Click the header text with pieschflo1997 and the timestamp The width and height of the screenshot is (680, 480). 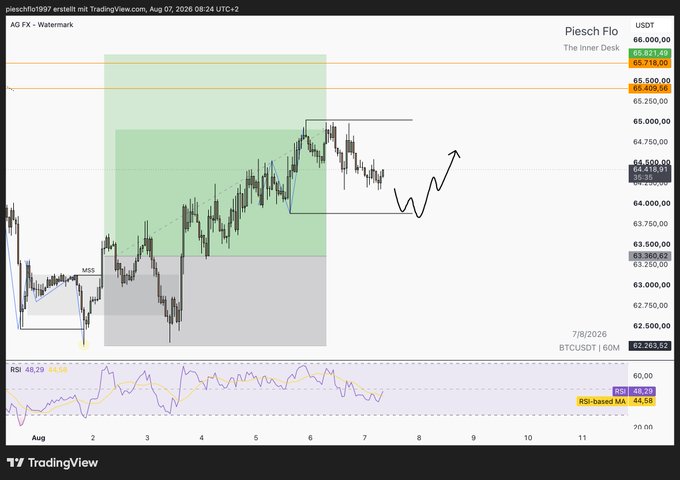pos(122,9)
